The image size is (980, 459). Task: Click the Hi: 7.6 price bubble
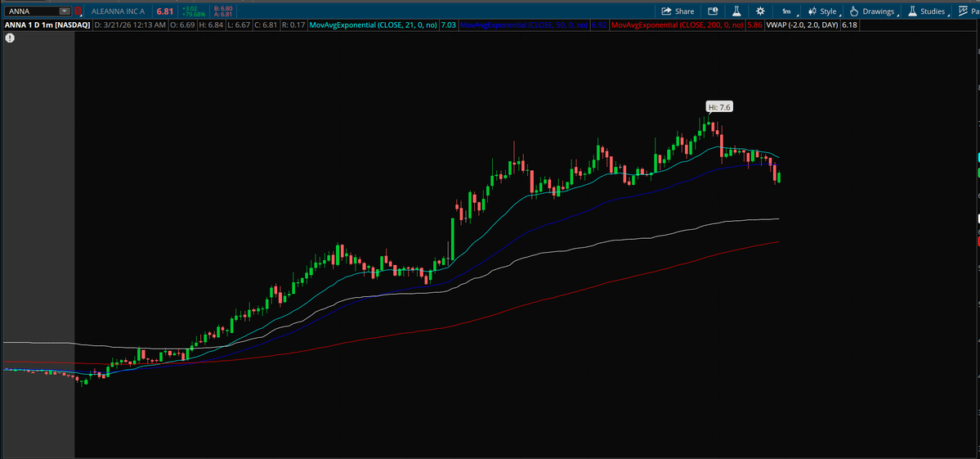tap(718, 107)
